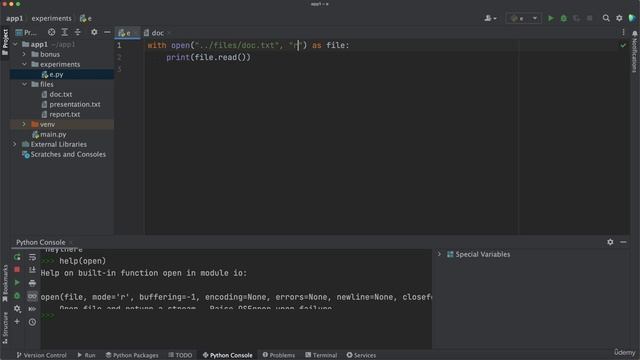640x360 pixels.
Task: Click app1 in the breadcrumb bar
Action: [14, 18]
